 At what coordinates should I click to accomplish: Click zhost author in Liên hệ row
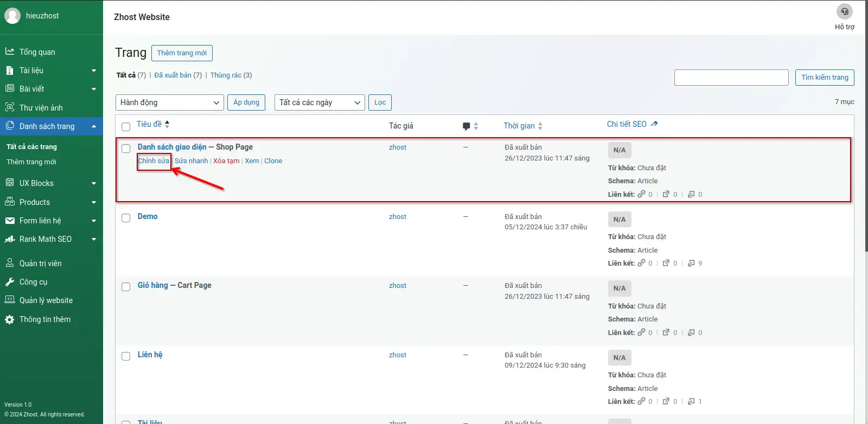point(398,355)
